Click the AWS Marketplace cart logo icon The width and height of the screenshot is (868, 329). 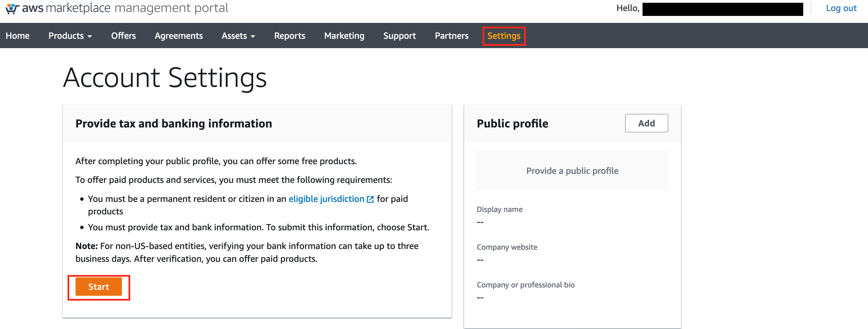coord(12,8)
